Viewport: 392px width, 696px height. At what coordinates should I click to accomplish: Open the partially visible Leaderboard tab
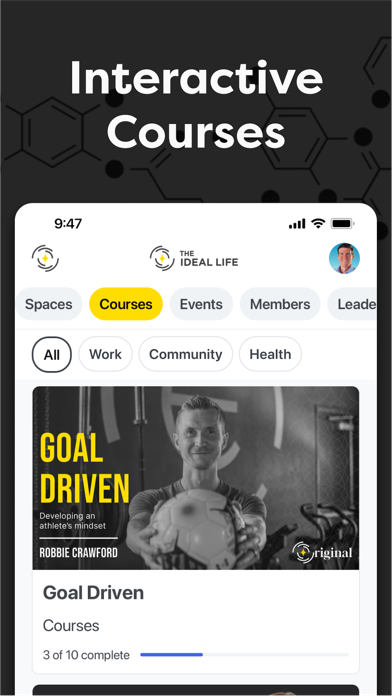[352, 304]
